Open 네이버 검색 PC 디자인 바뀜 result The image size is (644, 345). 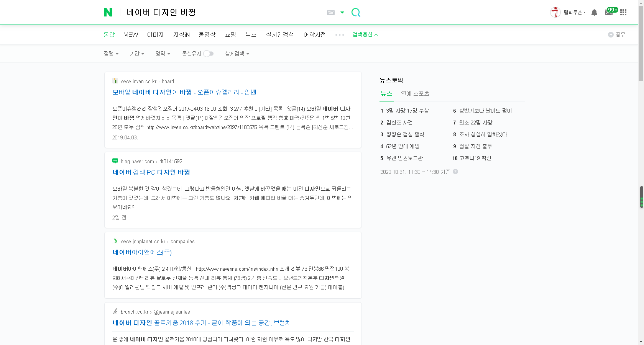pos(151,172)
